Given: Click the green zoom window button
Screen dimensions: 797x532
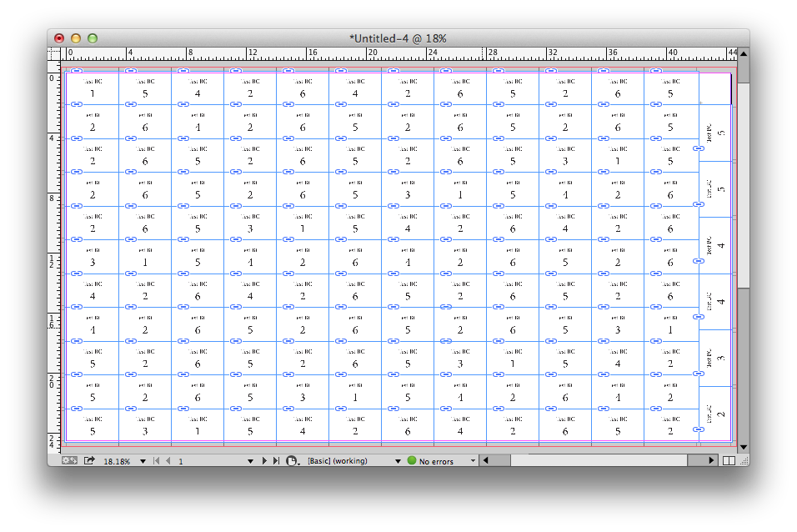Looking at the screenshot, I should [x=93, y=38].
